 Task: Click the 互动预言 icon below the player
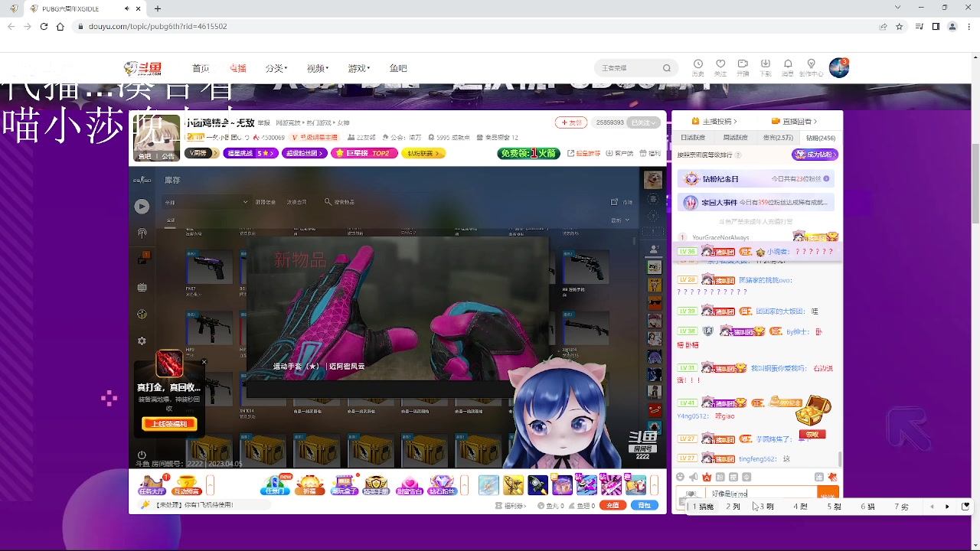coord(186,484)
